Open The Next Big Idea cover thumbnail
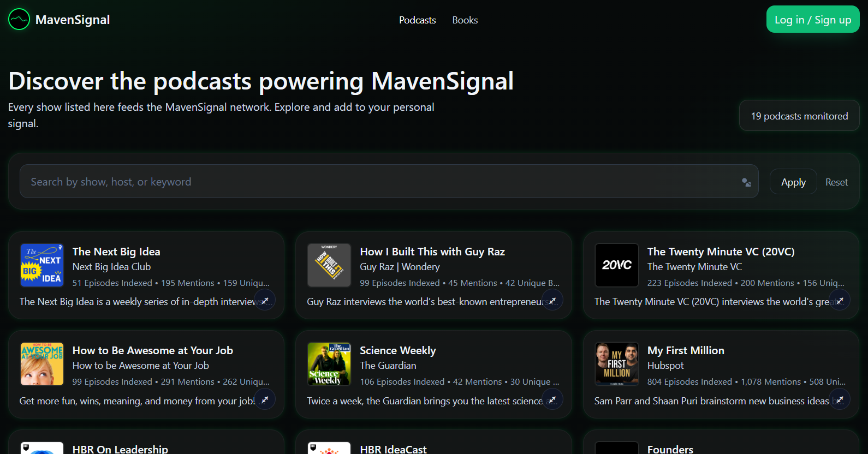Image resolution: width=868 pixels, height=454 pixels. tap(41, 265)
